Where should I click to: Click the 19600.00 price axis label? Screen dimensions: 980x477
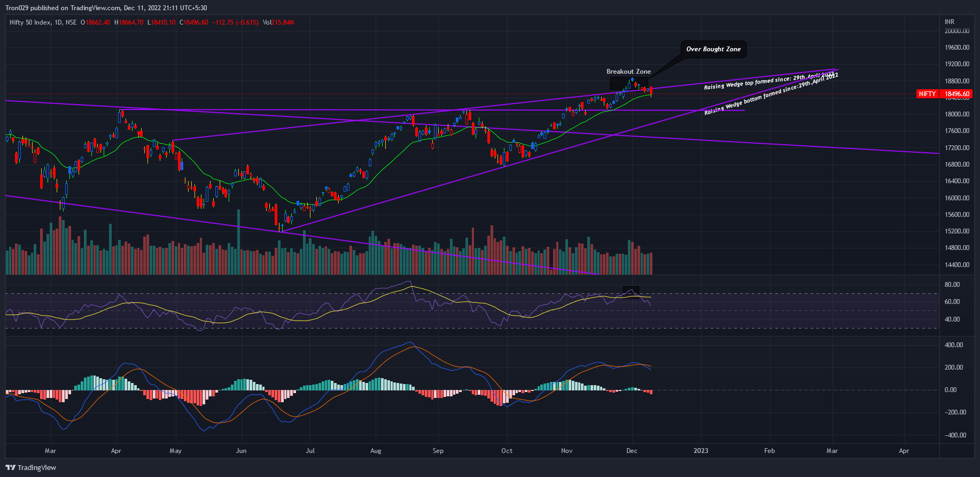(957, 48)
